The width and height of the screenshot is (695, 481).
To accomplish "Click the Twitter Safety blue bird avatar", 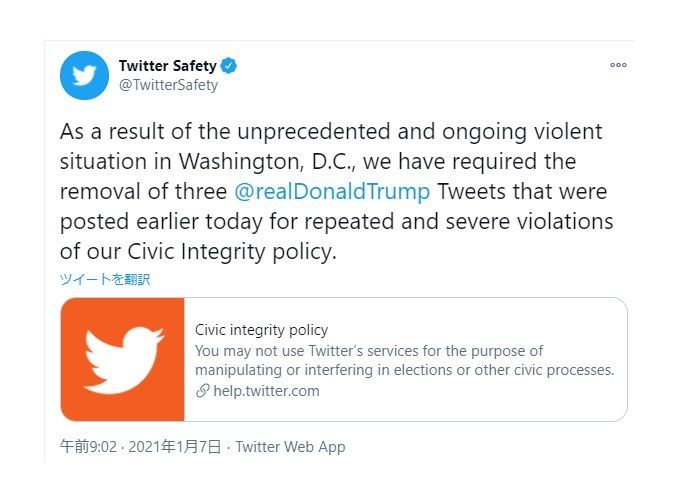I will point(84,75).
